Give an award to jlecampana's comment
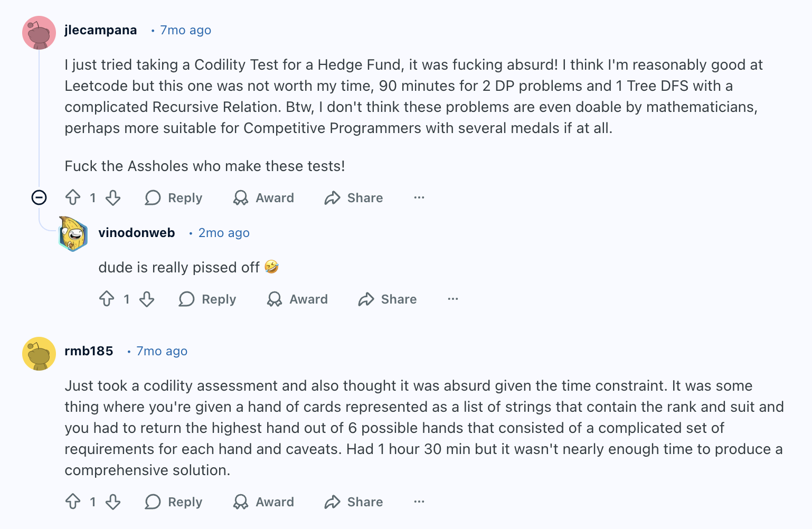 263,198
